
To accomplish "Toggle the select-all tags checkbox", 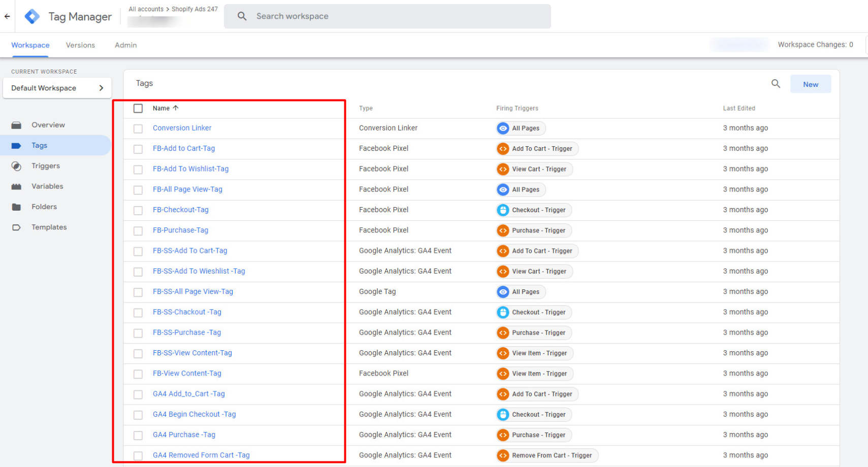I will [x=138, y=108].
